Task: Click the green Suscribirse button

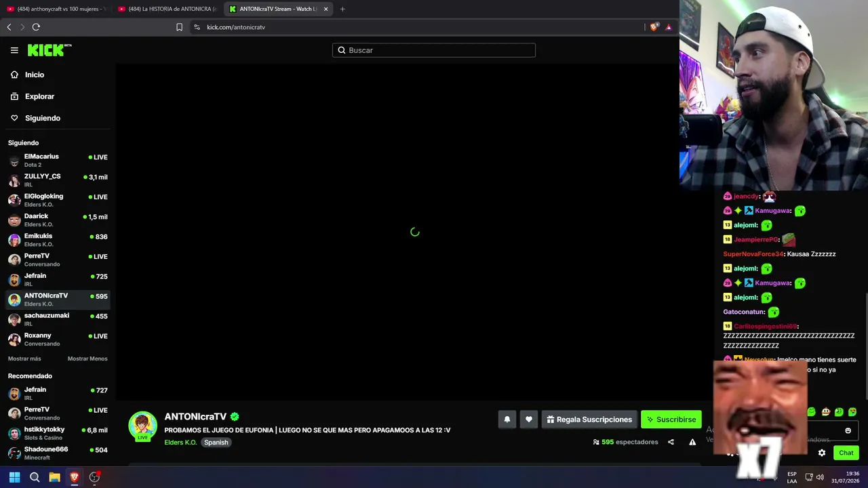Action: point(671,420)
